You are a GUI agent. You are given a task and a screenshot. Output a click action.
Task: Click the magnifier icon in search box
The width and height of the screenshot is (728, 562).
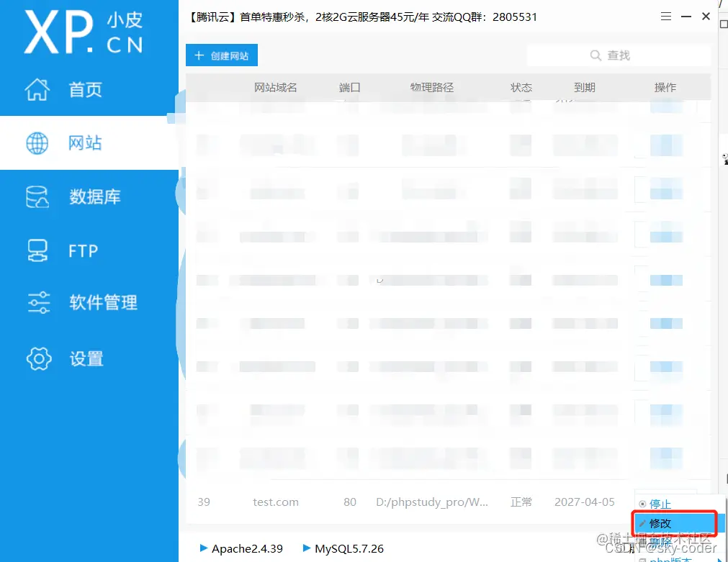coord(595,55)
